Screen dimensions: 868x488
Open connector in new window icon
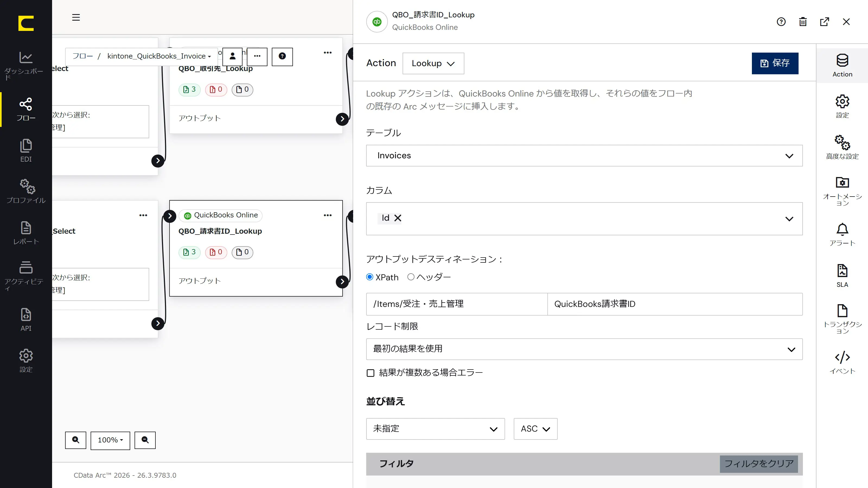825,22
